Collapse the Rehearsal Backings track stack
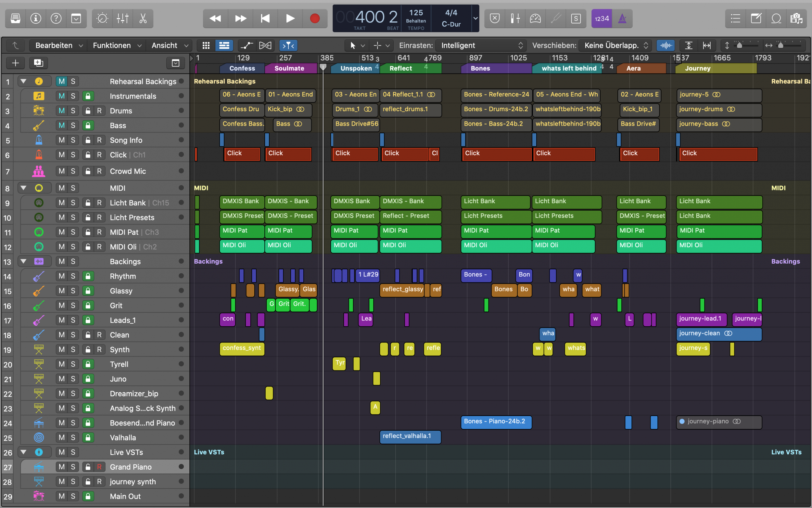The height and width of the screenshot is (508, 812). 23,81
